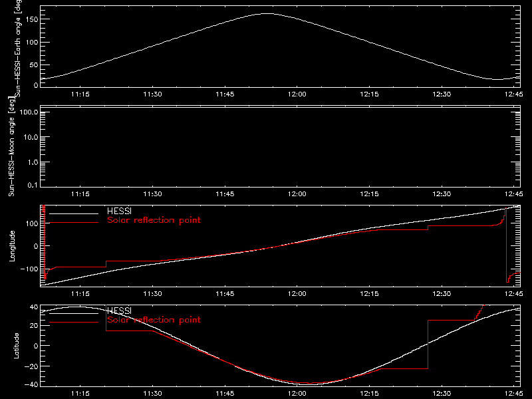Click the 100.0 tick on Moon angle plot
The height and width of the screenshot is (399, 532).
click(29, 112)
